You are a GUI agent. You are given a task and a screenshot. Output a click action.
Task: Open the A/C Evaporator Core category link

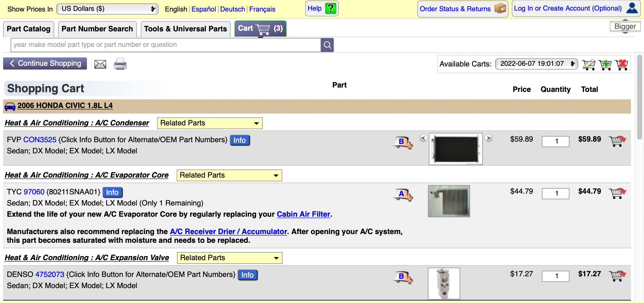(87, 175)
